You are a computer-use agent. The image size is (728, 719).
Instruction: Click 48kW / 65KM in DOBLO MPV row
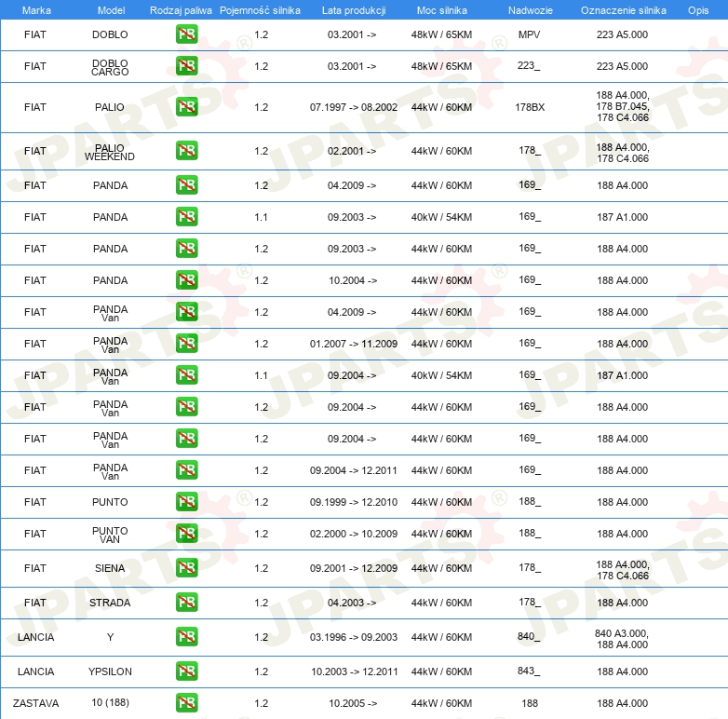(441, 34)
